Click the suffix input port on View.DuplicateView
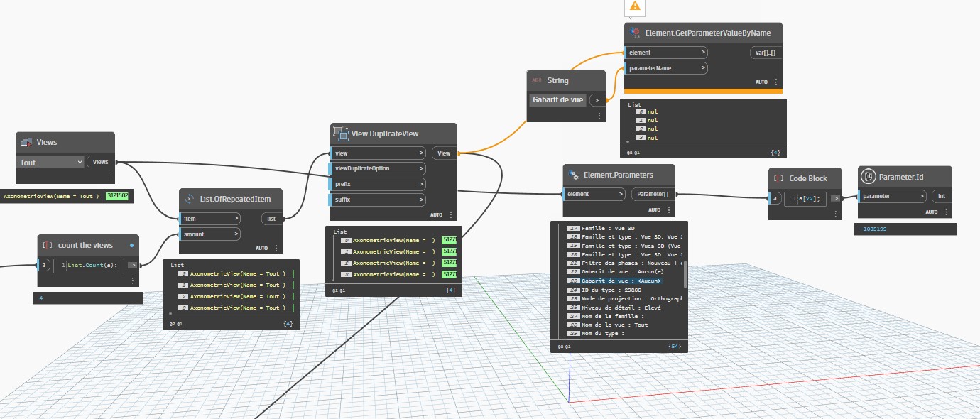The image size is (980, 419). pos(378,200)
